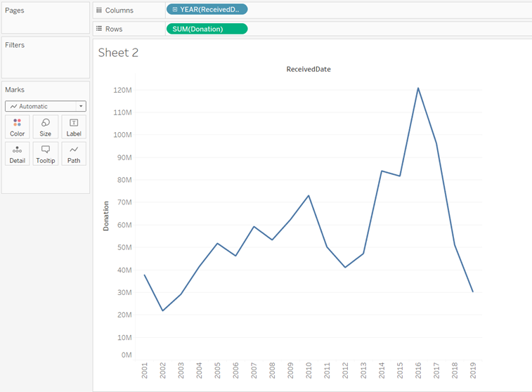The height and width of the screenshot is (392, 532).
Task: Open the Detail marks card
Action: point(18,154)
